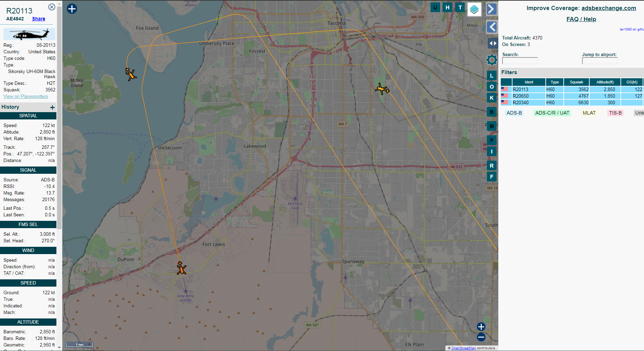The width and height of the screenshot is (644, 351).
Task: Open the map layer switcher
Action: (x=474, y=9)
